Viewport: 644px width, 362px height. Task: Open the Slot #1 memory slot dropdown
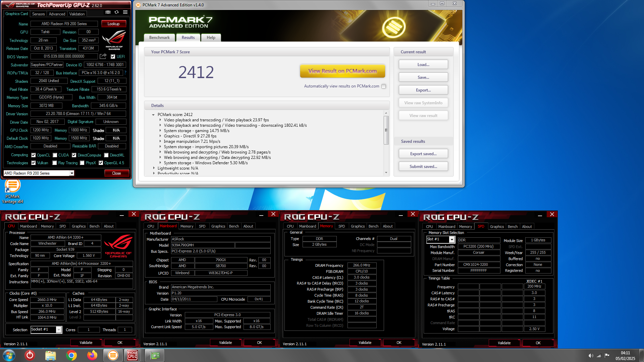click(452, 239)
